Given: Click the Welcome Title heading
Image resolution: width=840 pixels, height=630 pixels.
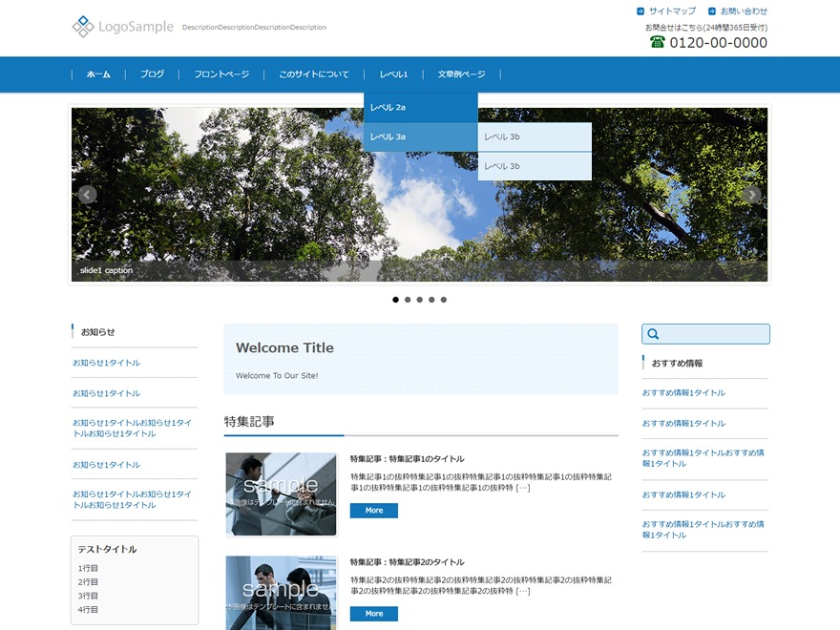Looking at the screenshot, I should point(284,347).
